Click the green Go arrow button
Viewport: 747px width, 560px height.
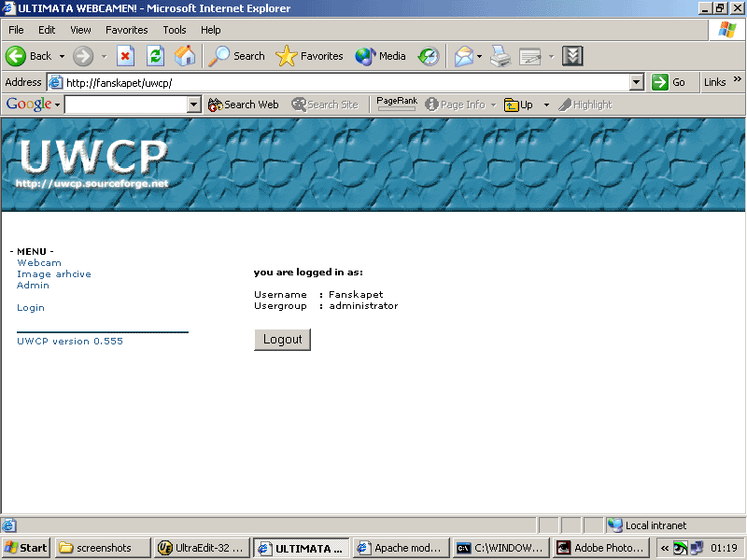click(660, 82)
